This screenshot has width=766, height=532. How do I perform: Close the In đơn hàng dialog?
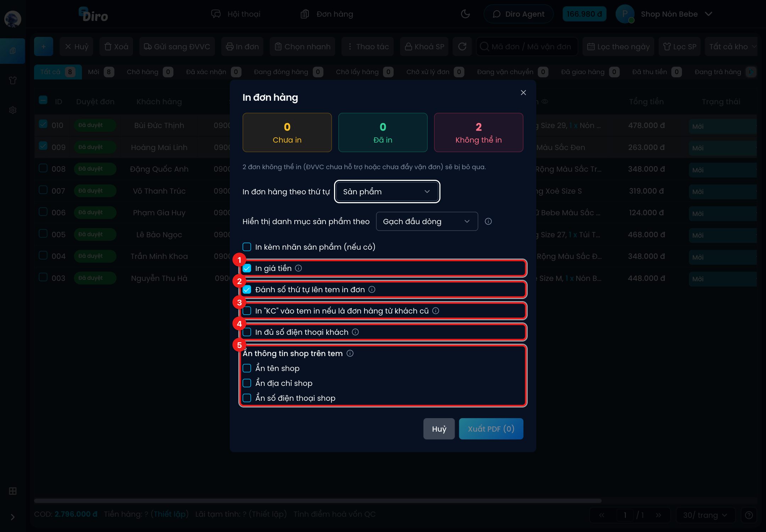(x=523, y=93)
